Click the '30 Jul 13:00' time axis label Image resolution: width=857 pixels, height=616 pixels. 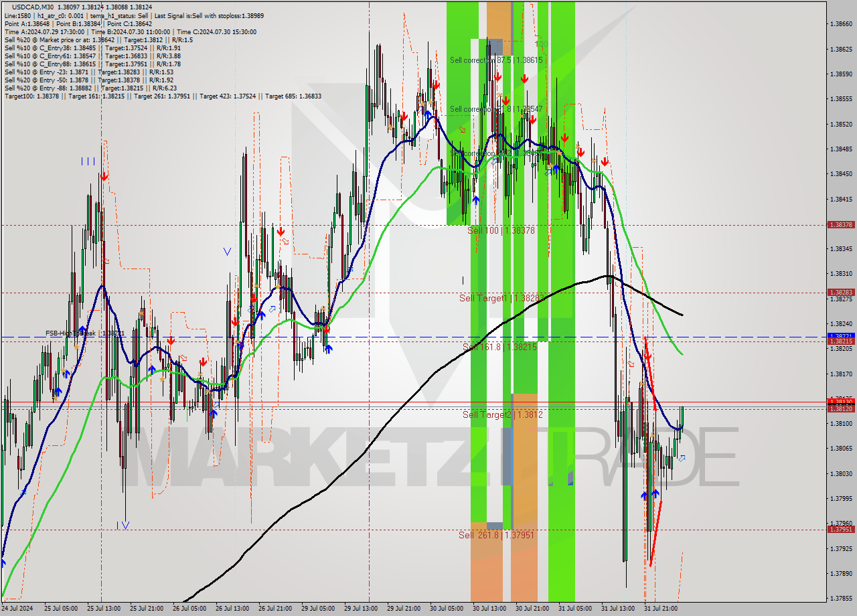(489, 609)
